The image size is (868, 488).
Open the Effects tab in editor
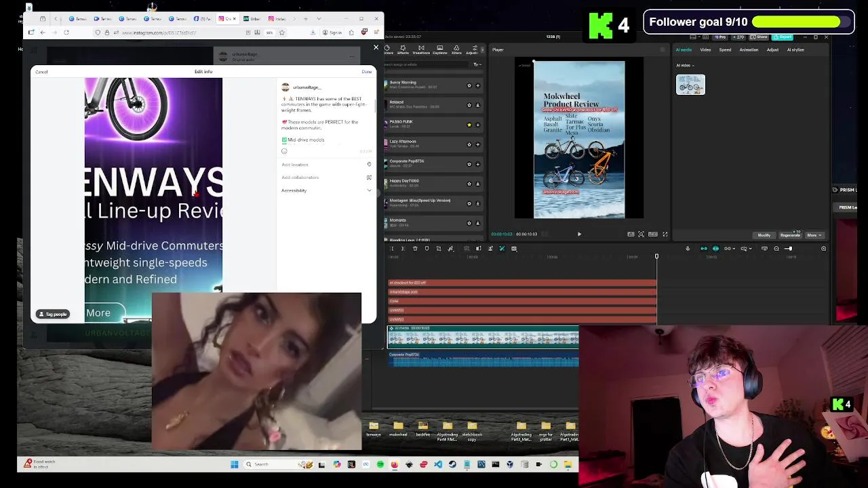403,49
